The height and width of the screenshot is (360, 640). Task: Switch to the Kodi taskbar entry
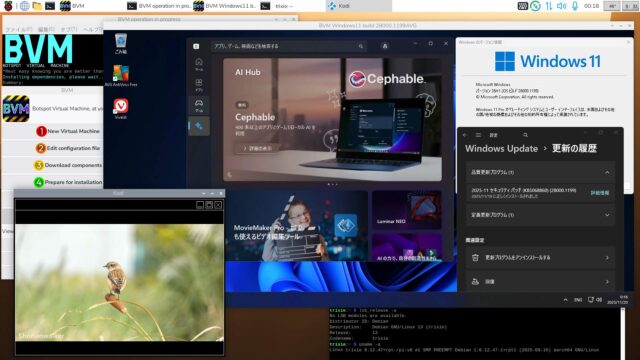359,6
